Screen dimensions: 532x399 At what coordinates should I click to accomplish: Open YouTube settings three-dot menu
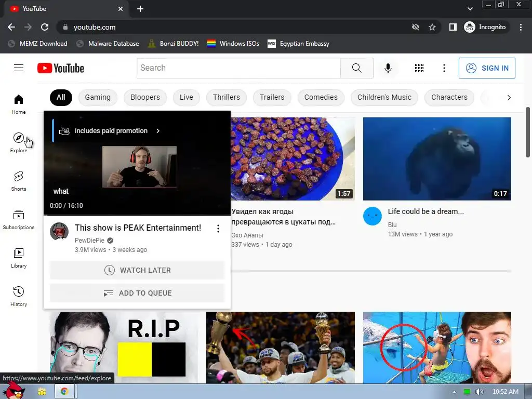click(x=444, y=68)
